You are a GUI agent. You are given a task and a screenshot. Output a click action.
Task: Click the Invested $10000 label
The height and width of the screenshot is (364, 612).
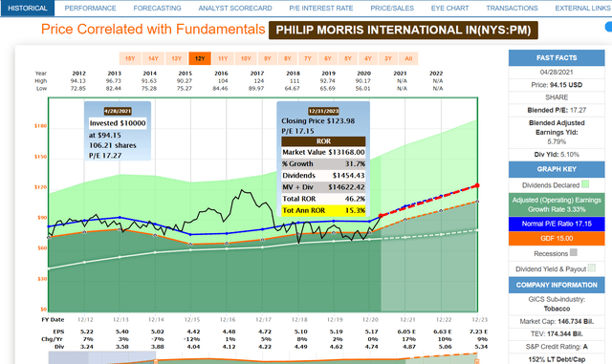[118, 123]
